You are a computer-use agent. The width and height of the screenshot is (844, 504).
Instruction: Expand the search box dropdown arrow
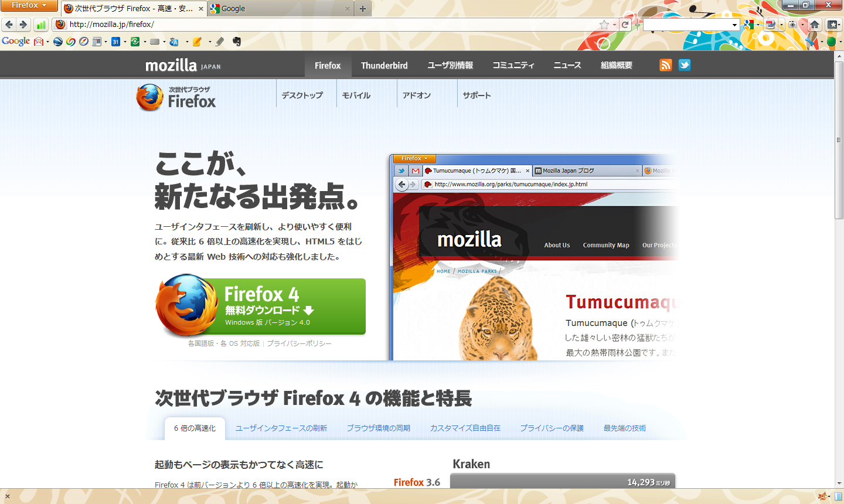pos(734,25)
